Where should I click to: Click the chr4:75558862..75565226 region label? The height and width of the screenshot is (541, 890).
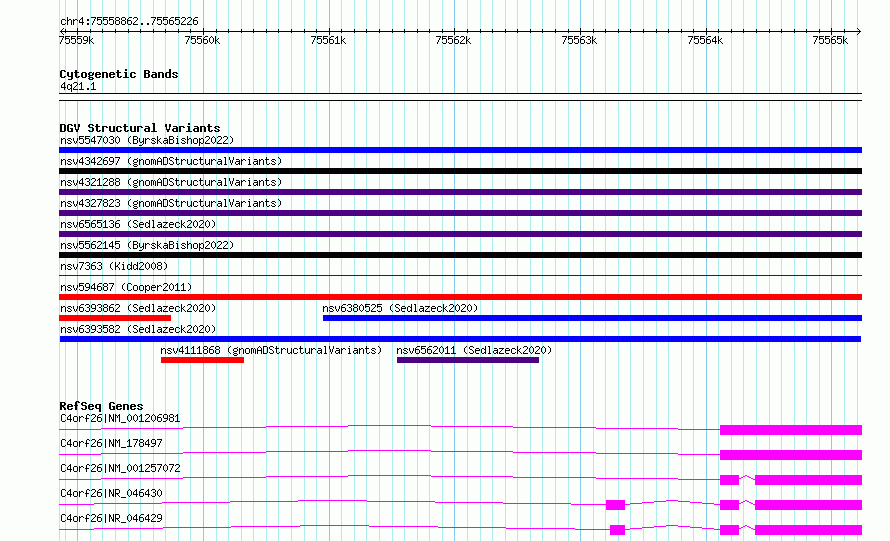(129, 22)
